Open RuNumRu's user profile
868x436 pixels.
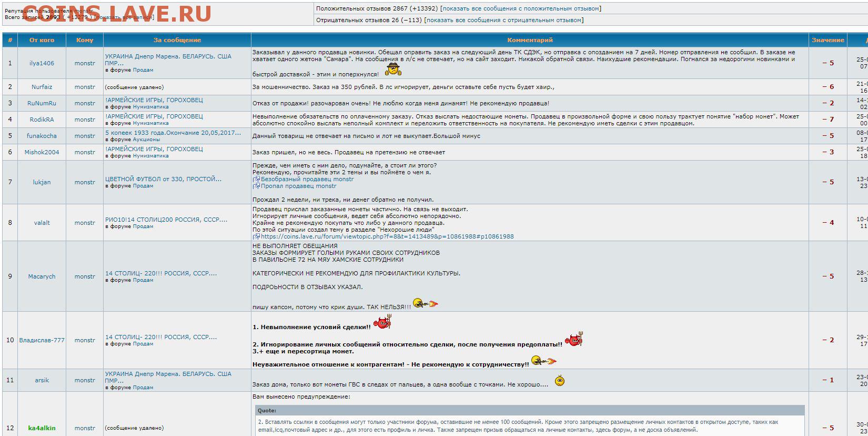[x=42, y=103]
